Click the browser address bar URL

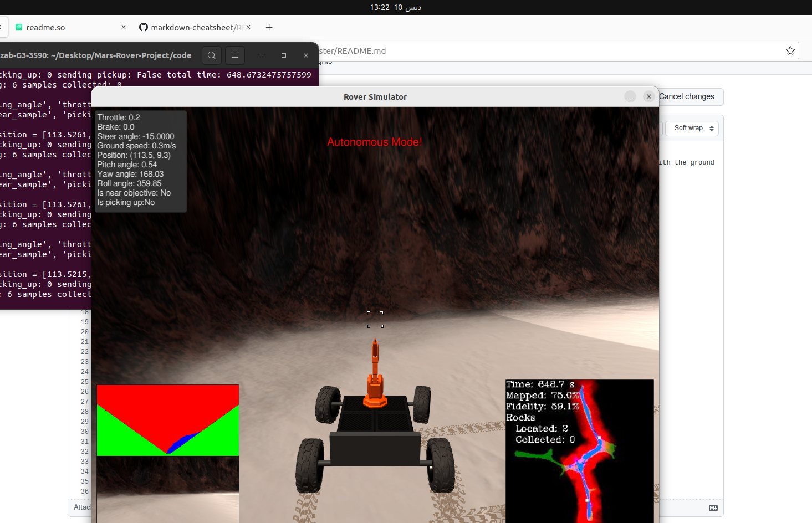(353, 50)
